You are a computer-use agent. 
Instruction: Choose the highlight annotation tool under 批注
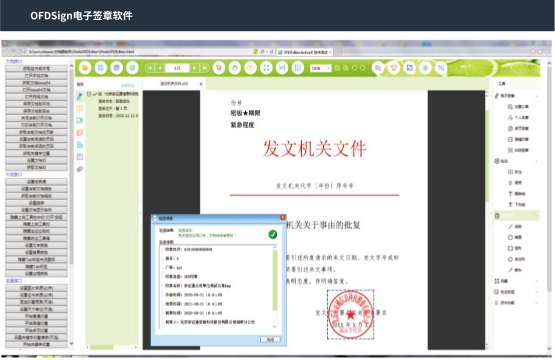[515, 183]
